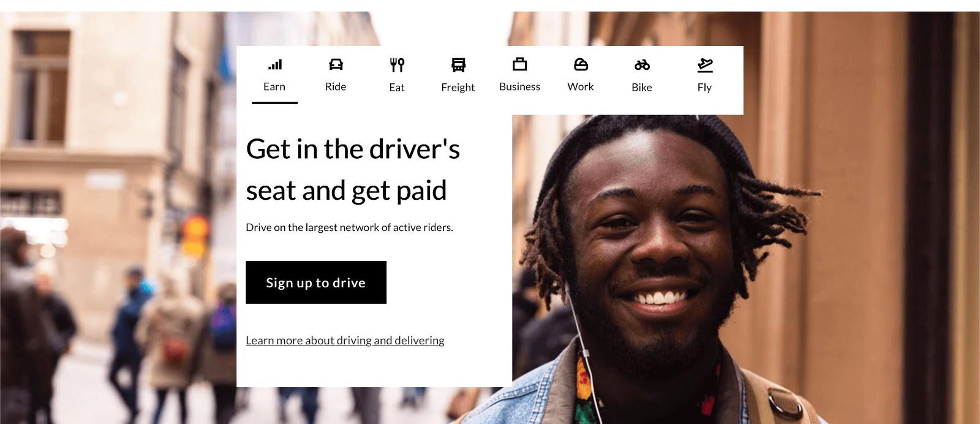Click the Work helmet icon

(581, 64)
